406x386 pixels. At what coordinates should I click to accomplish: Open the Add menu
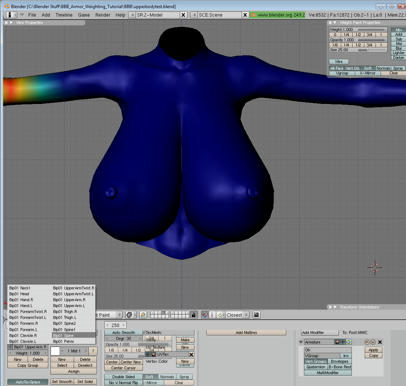tap(46, 15)
